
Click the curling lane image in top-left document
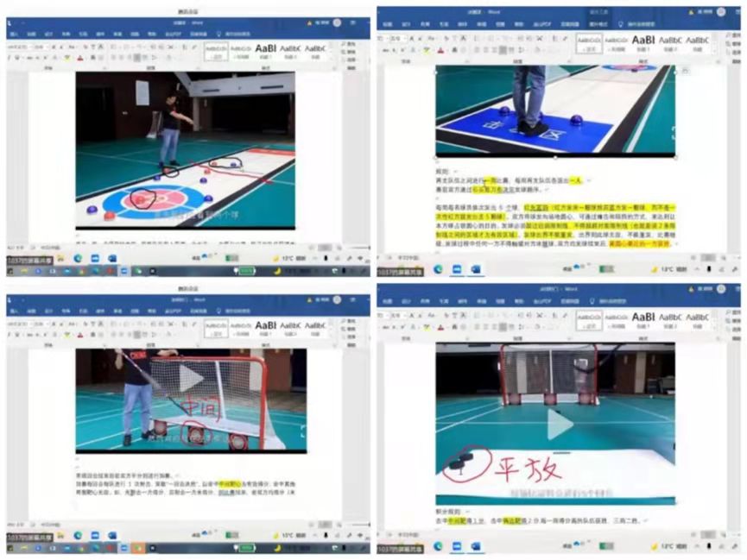coord(185,151)
